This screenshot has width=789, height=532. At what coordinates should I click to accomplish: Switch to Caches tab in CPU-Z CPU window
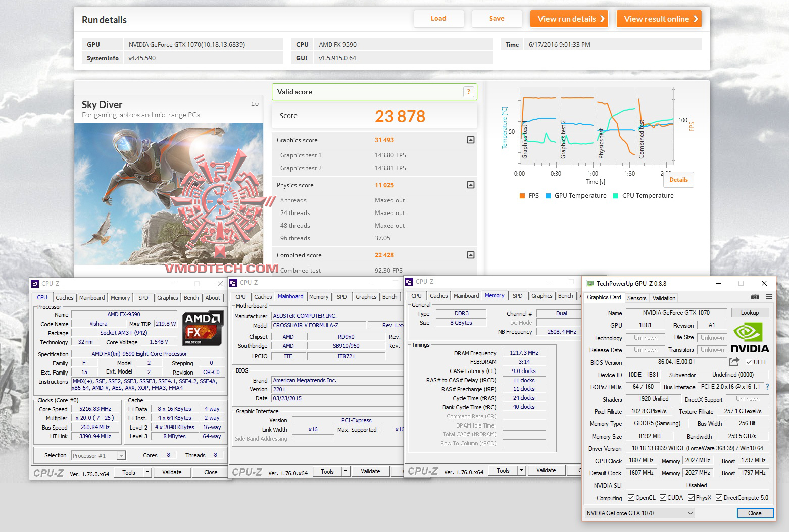click(65, 298)
